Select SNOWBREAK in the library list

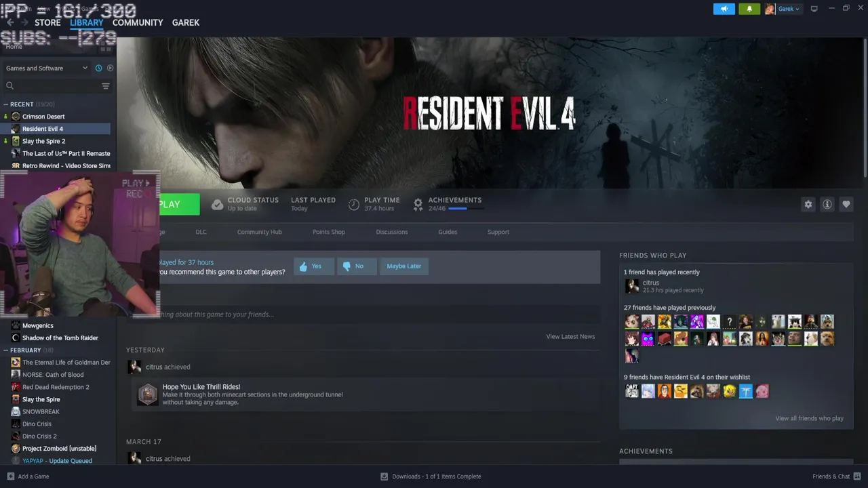(41, 411)
